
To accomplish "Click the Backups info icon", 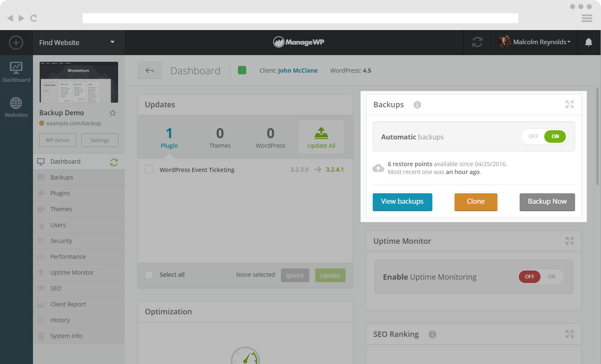I will coord(417,105).
